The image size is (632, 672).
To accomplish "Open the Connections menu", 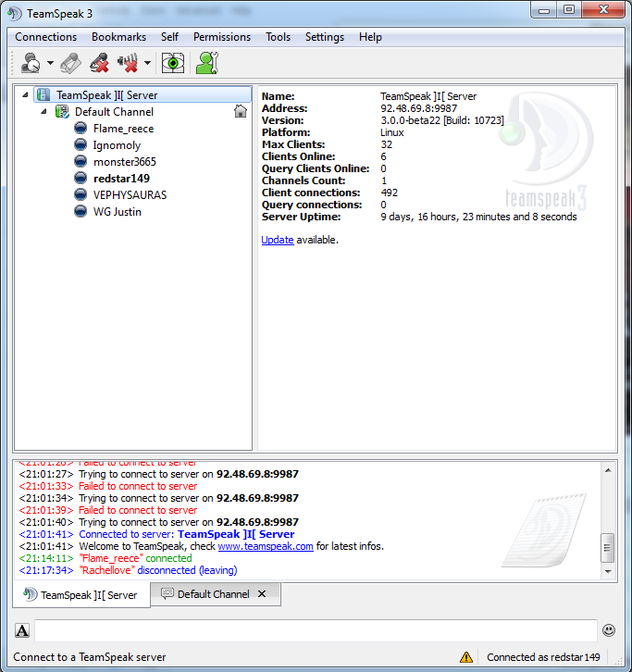I will 46,37.
